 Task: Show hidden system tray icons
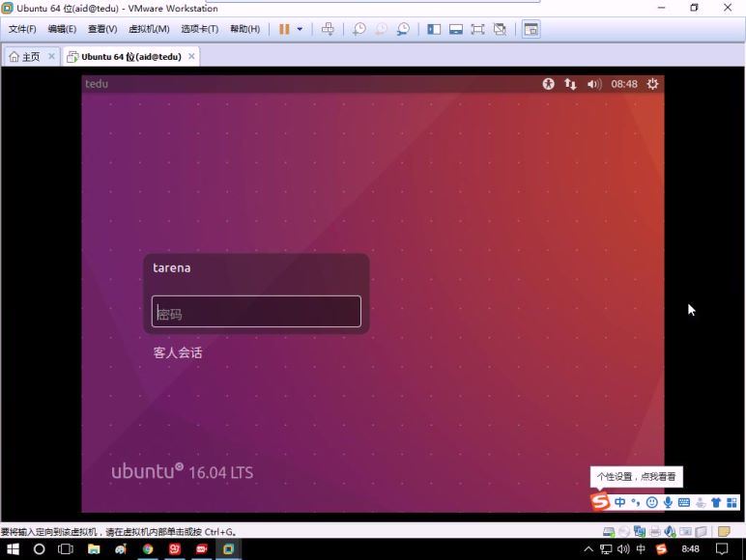tap(588, 549)
